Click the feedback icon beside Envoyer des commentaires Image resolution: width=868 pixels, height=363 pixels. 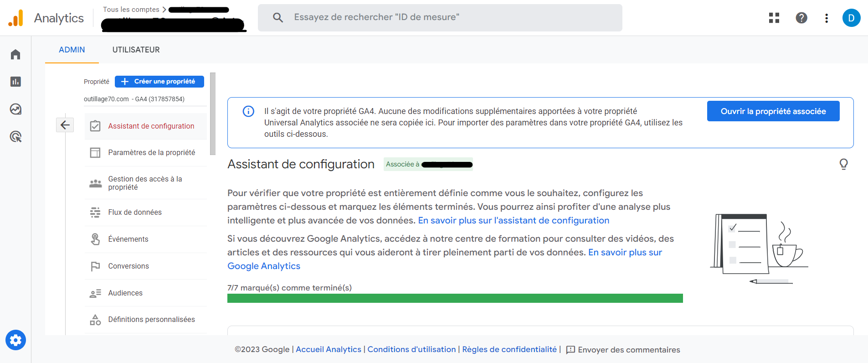pos(570,350)
